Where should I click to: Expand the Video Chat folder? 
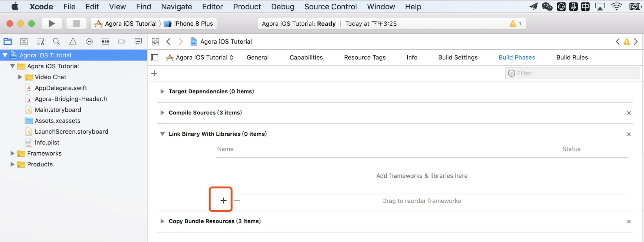point(20,77)
